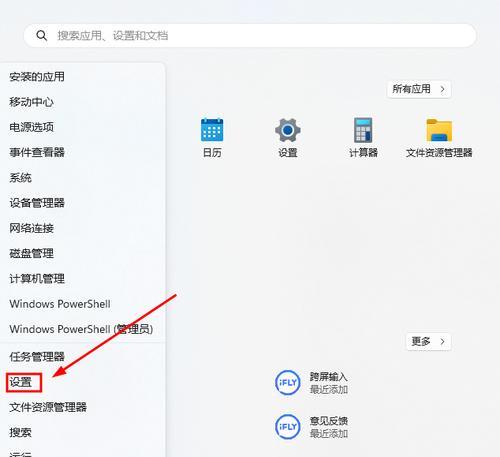Select Windows PowerShell (管理员) entry
Screen dimensions: 500x457
[x=81, y=329]
